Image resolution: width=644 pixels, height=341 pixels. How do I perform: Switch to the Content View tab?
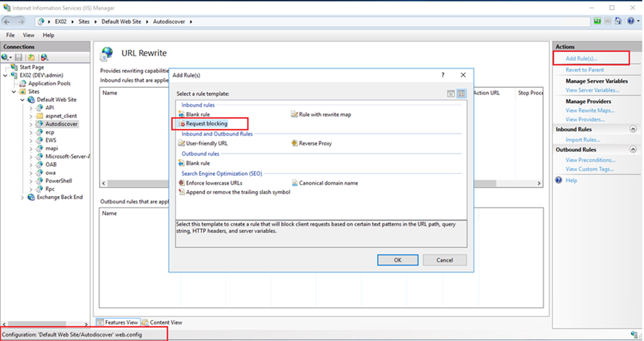click(166, 322)
